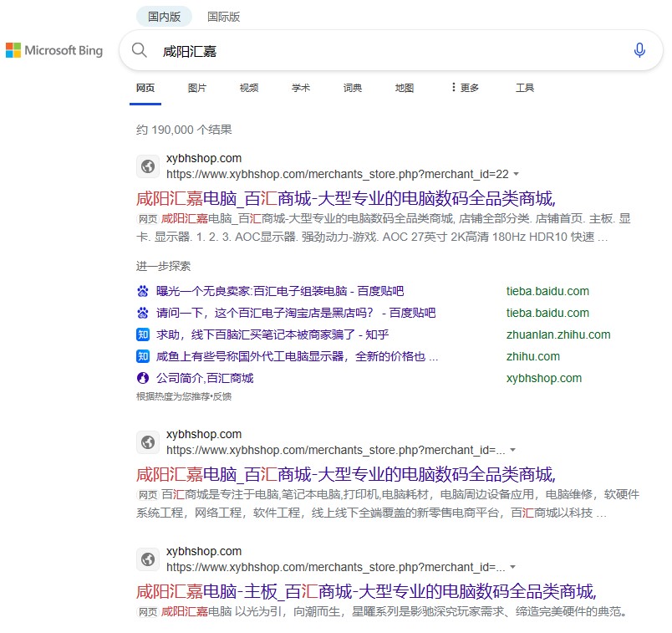Click zhihu.com domain text
The height and width of the screenshot is (633, 672).
[x=533, y=356]
